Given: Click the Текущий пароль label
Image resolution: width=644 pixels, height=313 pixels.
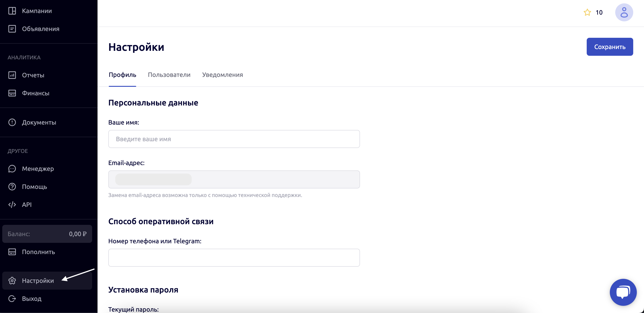Looking at the screenshot, I should click(x=133, y=309).
